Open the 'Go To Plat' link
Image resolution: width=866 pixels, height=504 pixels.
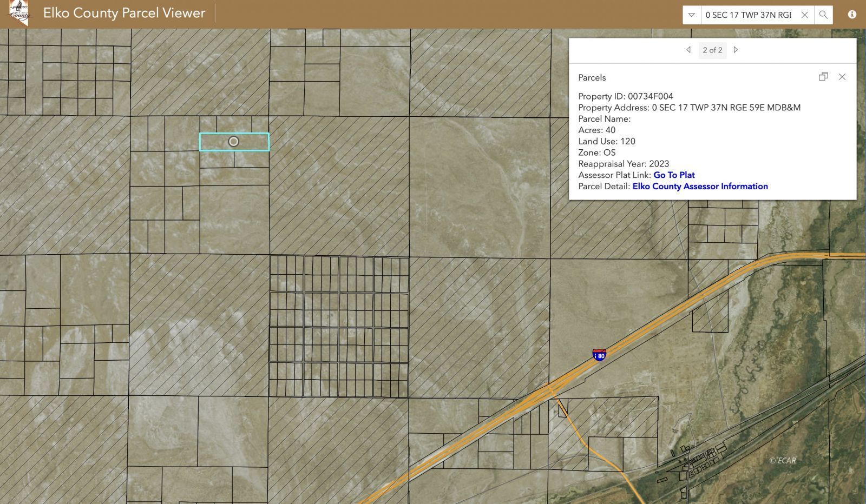tap(674, 175)
